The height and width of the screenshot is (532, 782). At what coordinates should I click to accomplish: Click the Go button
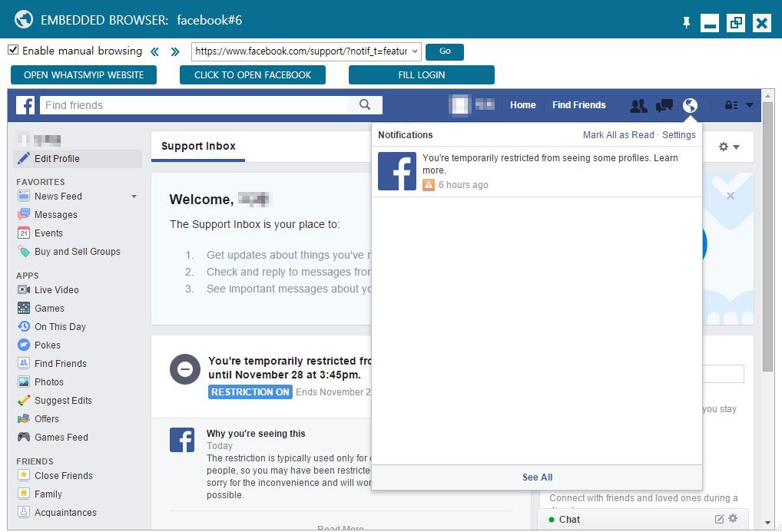444,51
